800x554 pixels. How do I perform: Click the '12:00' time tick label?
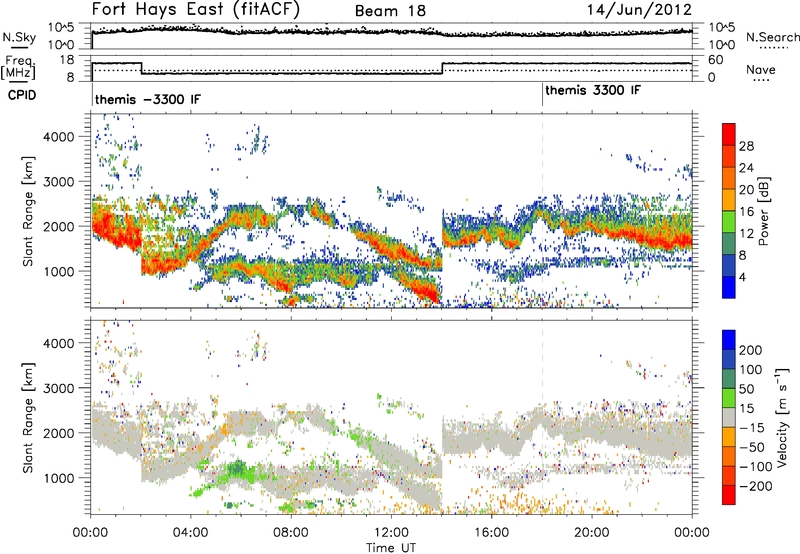coord(391,533)
